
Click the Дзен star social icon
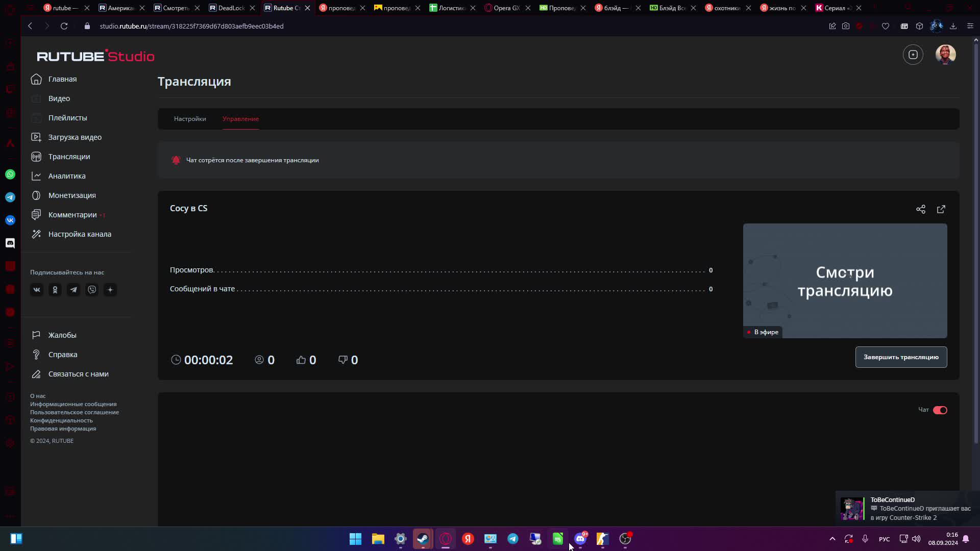110,290
